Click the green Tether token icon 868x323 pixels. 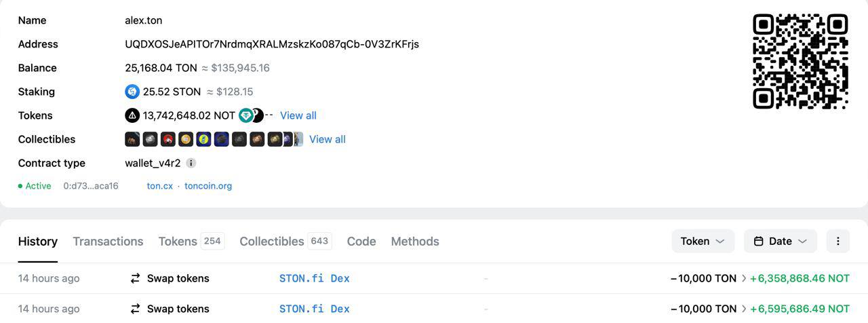tap(245, 115)
